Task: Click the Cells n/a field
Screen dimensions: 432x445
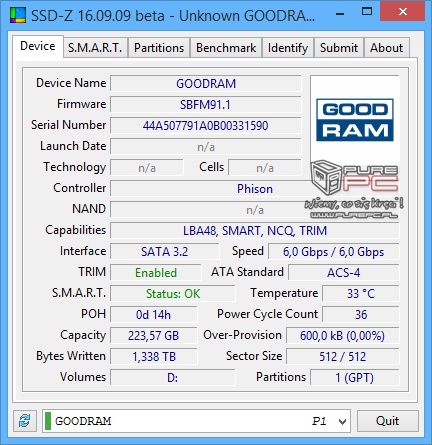Action: pyautogui.click(x=265, y=168)
